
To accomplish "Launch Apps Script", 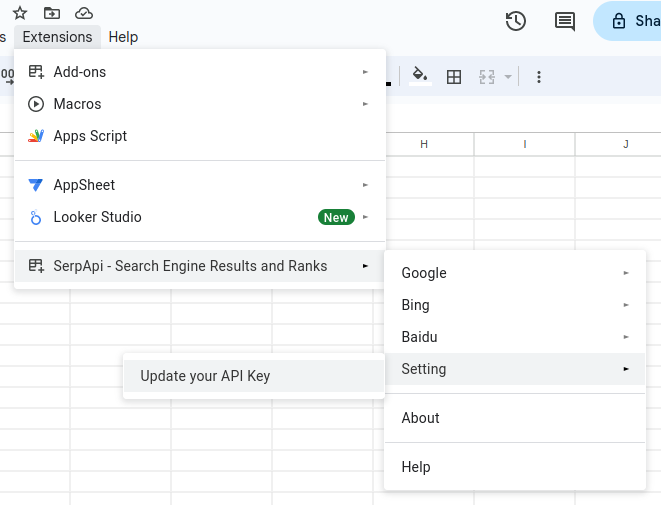I will coord(200,136).
